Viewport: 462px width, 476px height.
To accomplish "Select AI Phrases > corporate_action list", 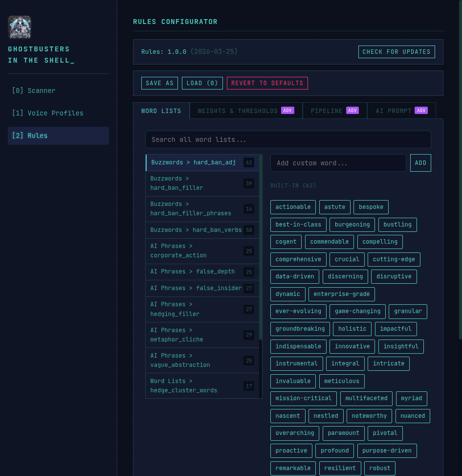I will point(202,251).
